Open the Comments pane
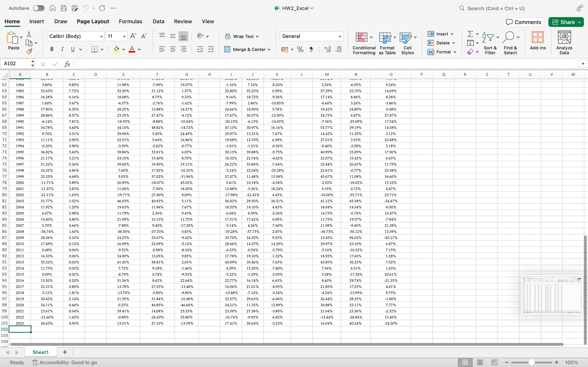Screen dimensions: 588x367 click(x=523, y=22)
